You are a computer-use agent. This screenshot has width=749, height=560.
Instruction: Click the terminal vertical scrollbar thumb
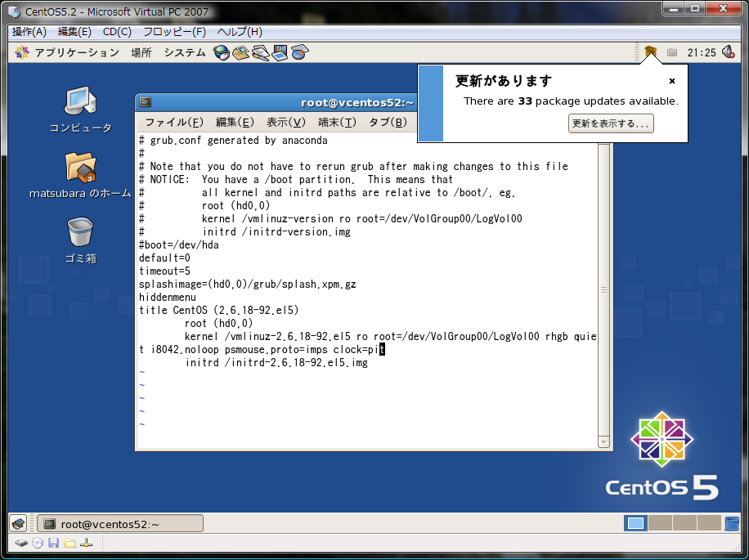(x=603, y=289)
